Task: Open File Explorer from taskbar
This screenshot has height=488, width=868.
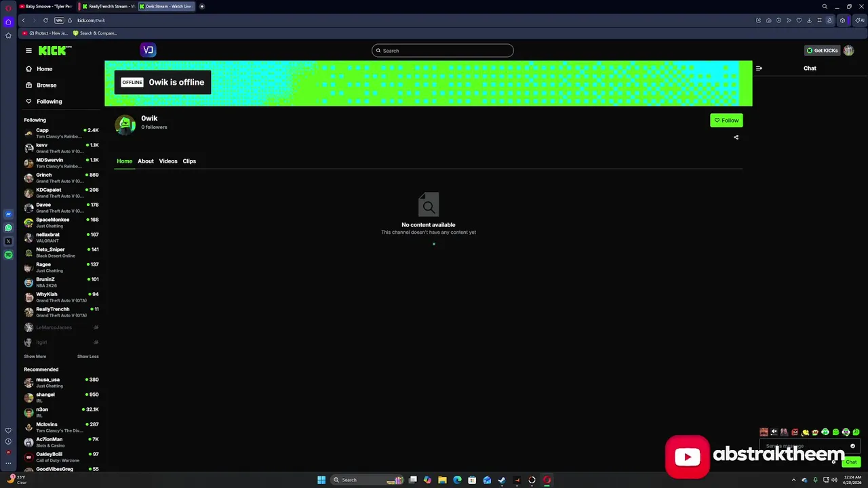Action: [442, 480]
